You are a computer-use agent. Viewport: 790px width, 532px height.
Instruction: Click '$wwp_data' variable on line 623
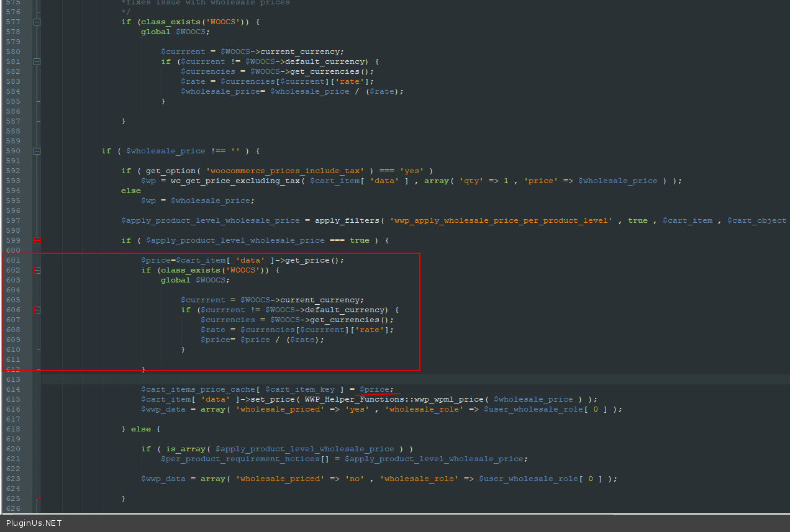tap(163, 479)
